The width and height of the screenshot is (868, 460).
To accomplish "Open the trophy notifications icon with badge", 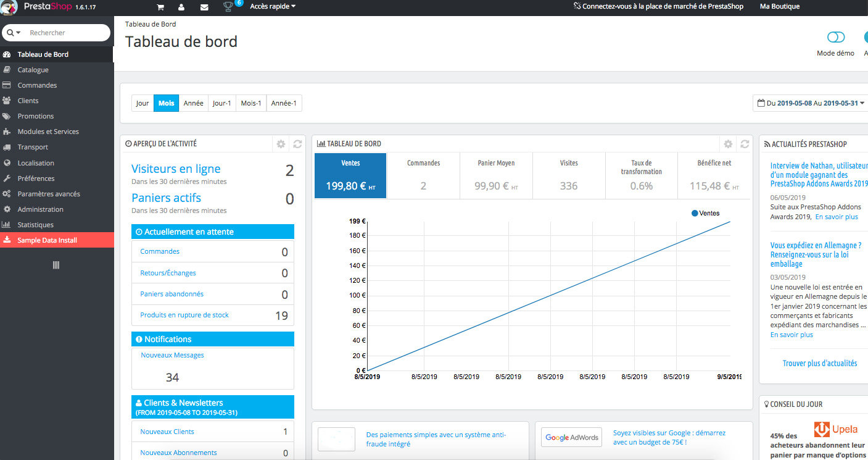I will pyautogui.click(x=228, y=7).
